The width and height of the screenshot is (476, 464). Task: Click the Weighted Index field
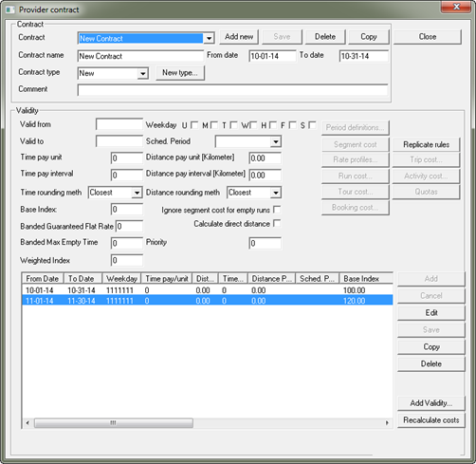pyautogui.click(x=127, y=260)
